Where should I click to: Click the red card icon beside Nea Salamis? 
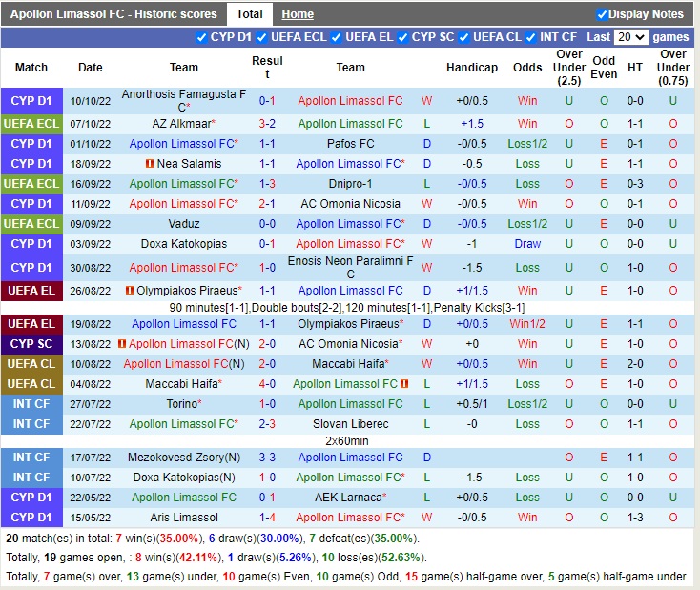tap(150, 164)
